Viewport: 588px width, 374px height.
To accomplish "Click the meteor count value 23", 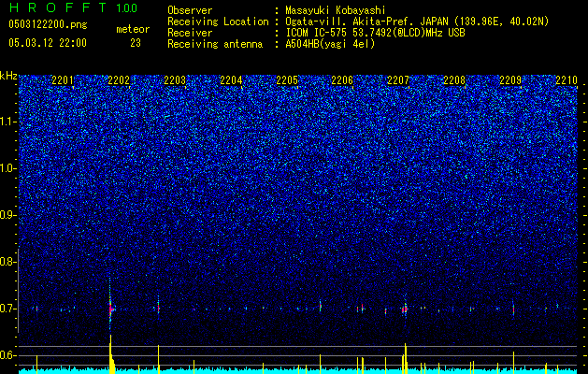I will click(x=136, y=43).
